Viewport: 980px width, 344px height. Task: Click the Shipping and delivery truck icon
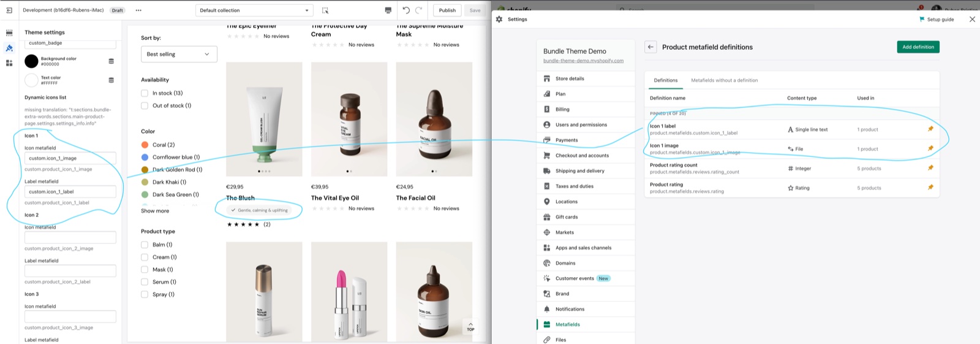point(546,170)
